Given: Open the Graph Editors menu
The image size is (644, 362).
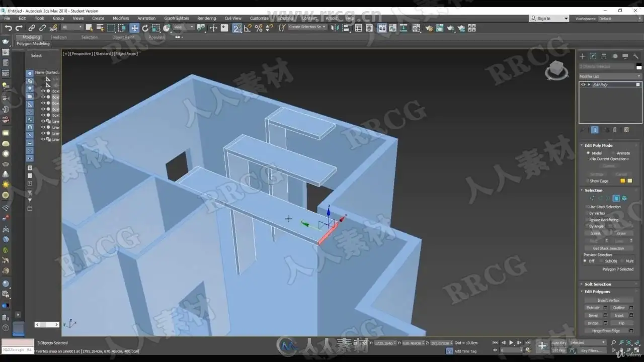Looking at the screenshot, I should [177, 19].
